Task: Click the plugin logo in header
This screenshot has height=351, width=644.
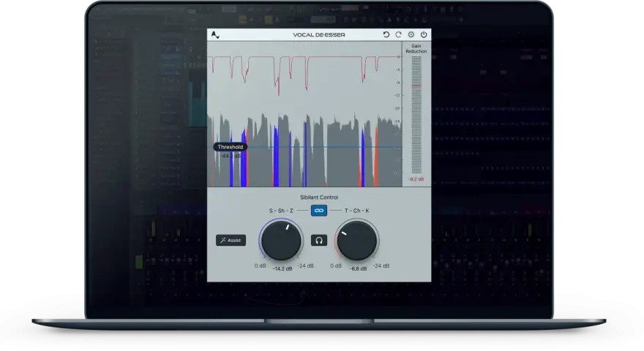Action: (215, 35)
